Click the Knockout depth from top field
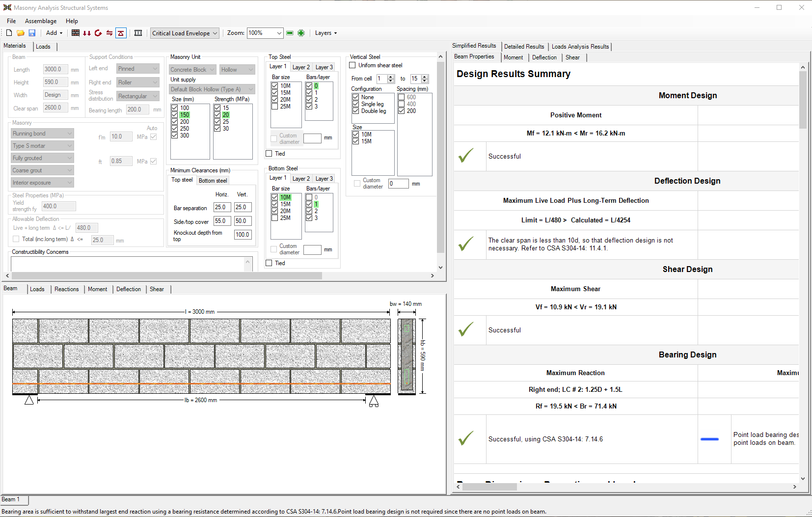Screen dimensions: 812x517 [243, 235]
